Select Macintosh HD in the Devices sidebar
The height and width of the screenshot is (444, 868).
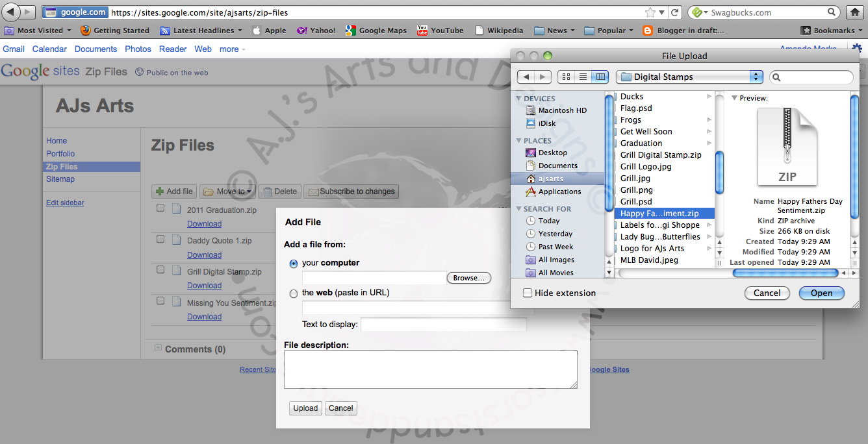[562, 110]
